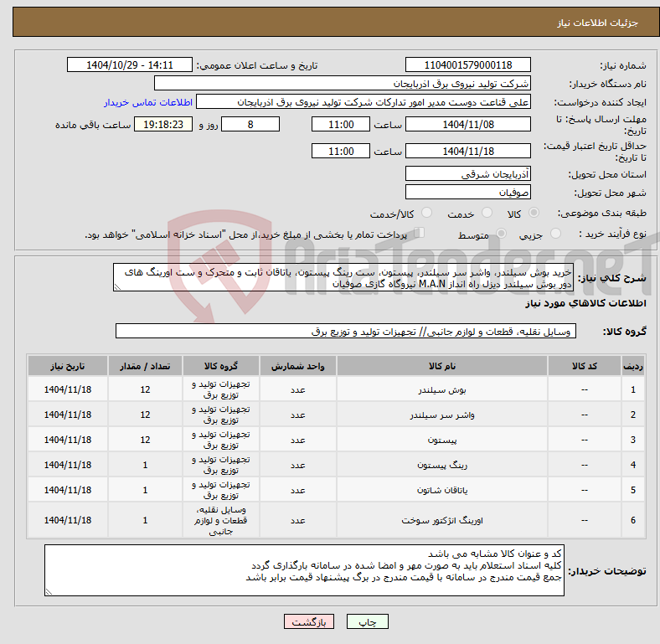Click the buyer notes textarea resize handle
Viewport: 660px width, 644px height.
click(49, 592)
